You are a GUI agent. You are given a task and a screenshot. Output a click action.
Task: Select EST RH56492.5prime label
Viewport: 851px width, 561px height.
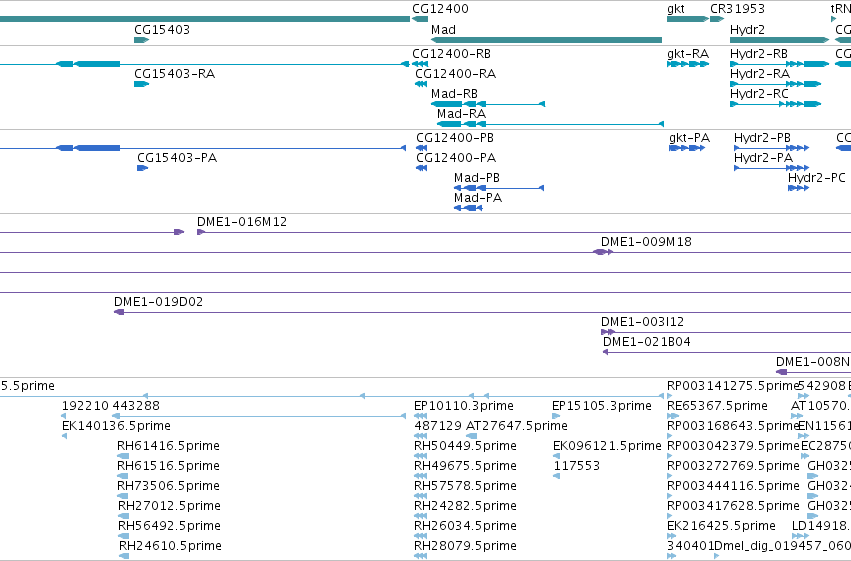(169, 526)
